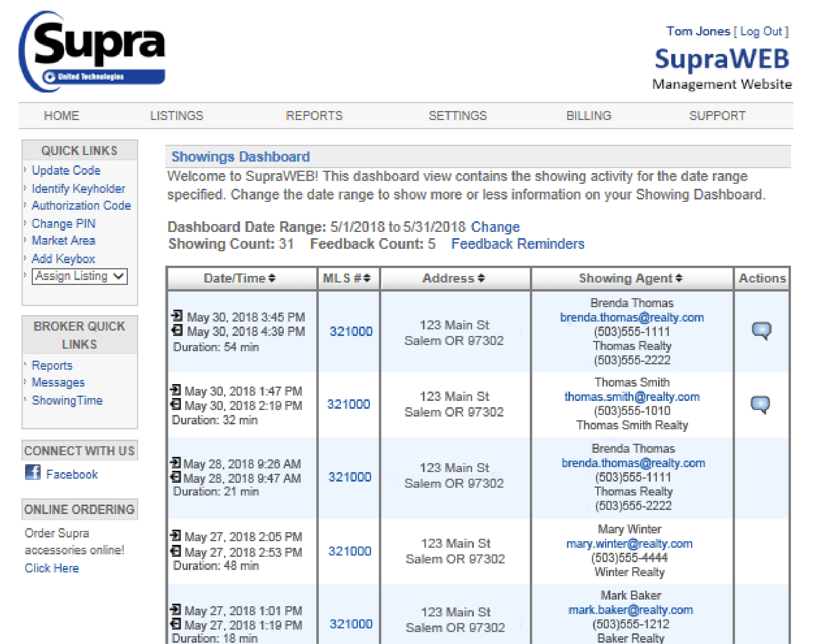Click Authorization Code quick link

coord(81,206)
